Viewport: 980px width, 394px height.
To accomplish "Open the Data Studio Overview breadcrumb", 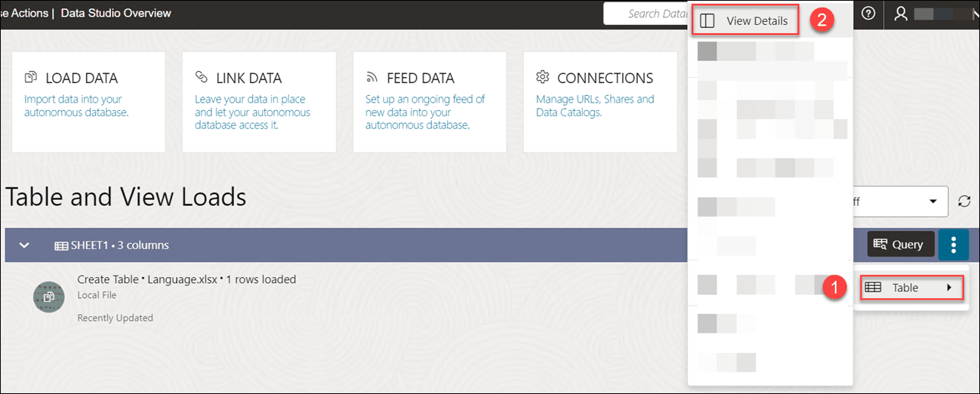I will 116,13.
